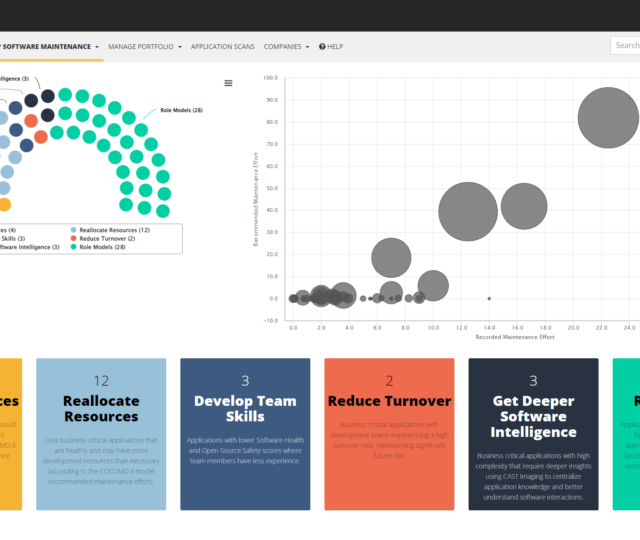Click the Recommended Maintenance Effort axis title

click(256, 199)
